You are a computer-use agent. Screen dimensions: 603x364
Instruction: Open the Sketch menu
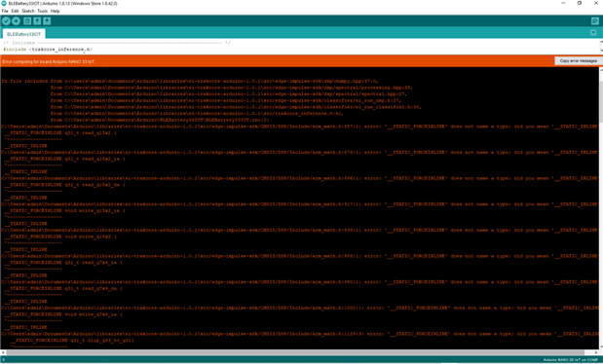(x=28, y=11)
